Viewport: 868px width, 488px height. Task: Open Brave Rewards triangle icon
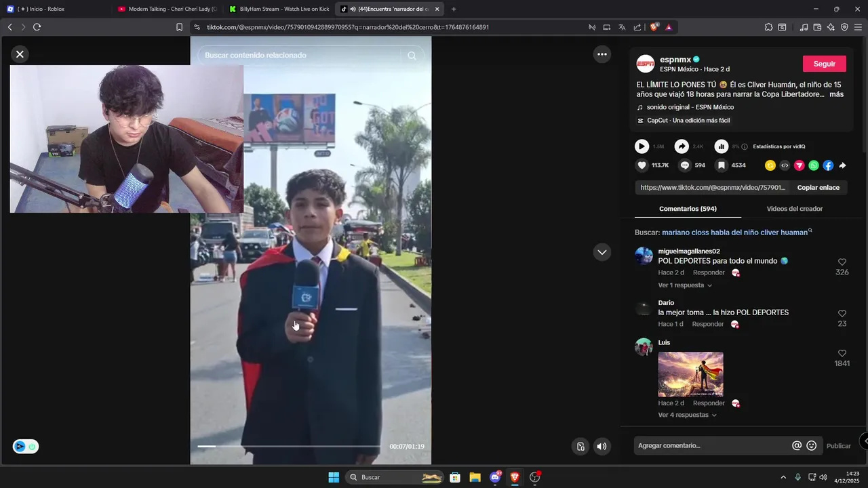pos(669,27)
